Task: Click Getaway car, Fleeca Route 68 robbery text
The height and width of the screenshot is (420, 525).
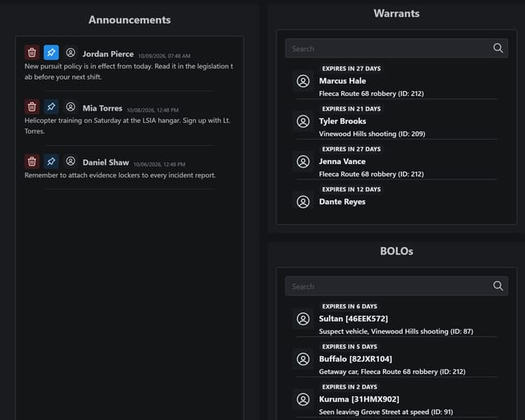Action: 392,372
